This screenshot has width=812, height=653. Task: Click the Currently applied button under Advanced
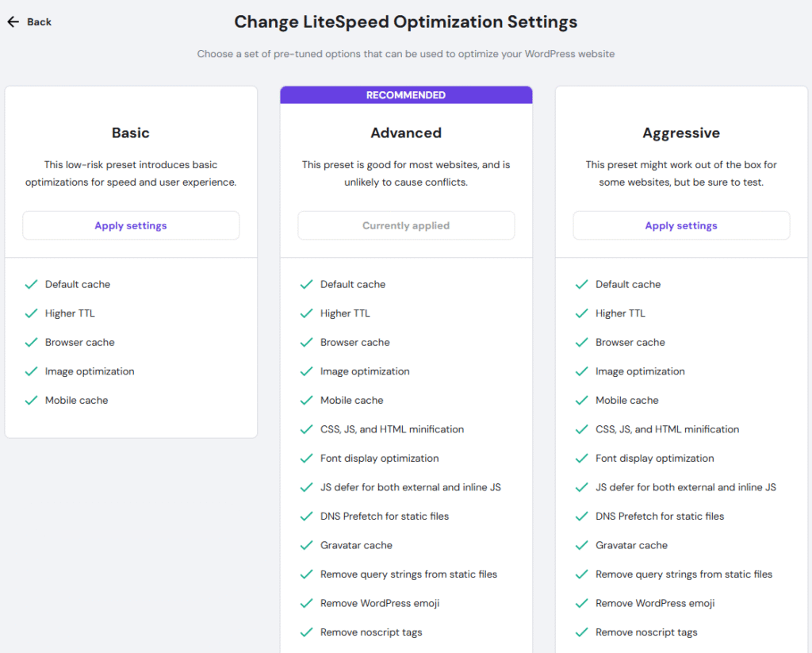pos(406,225)
